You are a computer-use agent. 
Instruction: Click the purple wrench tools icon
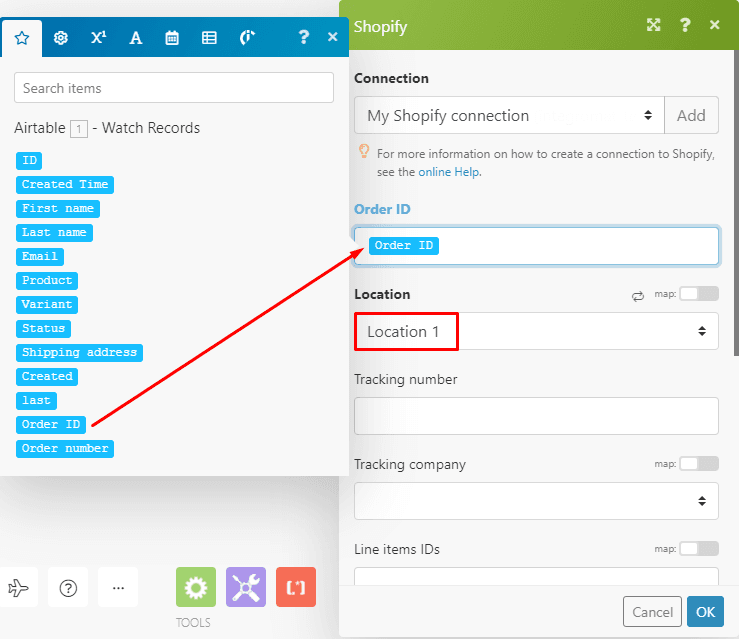click(x=246, y=587)
